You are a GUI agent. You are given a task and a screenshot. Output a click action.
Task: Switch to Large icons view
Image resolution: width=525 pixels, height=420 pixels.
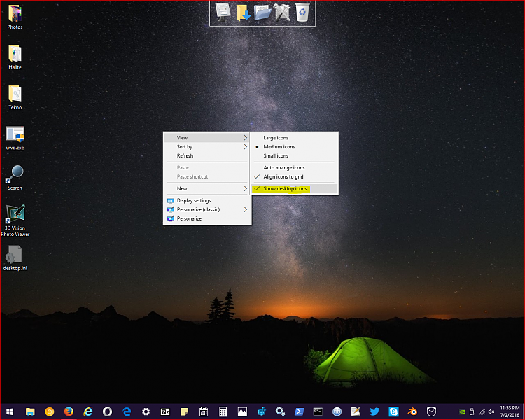click(294, 138)
